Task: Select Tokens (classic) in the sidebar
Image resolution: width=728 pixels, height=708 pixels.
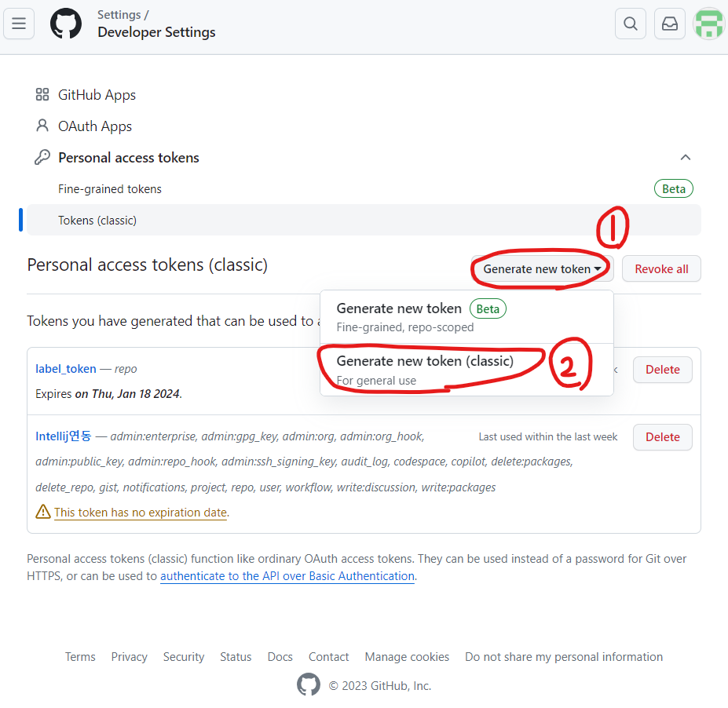Action: coord(364,220)
